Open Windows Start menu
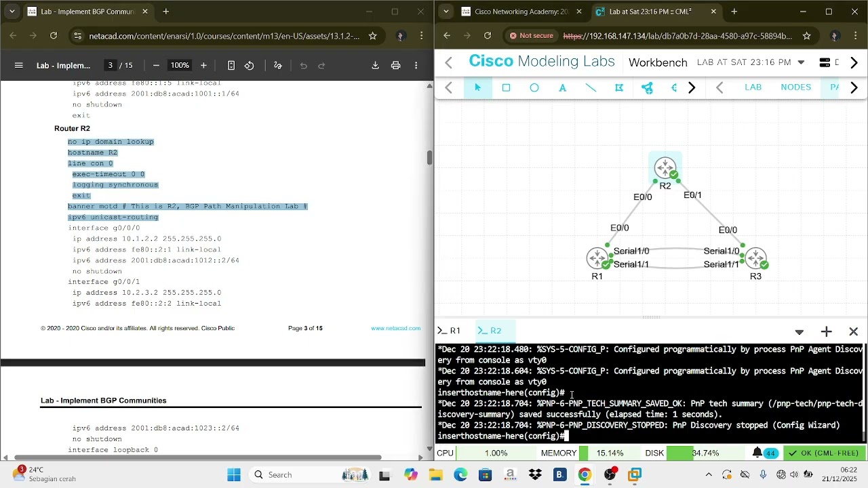The width and height of the screenshot is (868, 488). click(x=234, y=474)
